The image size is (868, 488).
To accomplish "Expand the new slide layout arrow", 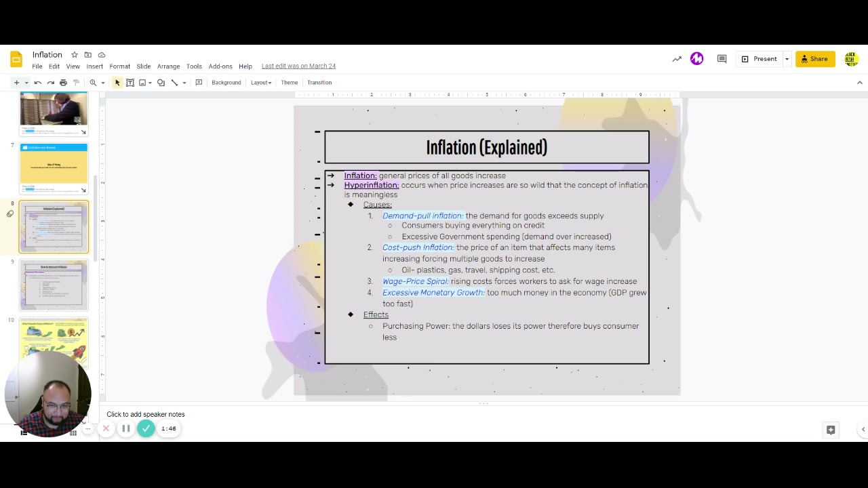I will pyautogui.click(x=26, y=83).
